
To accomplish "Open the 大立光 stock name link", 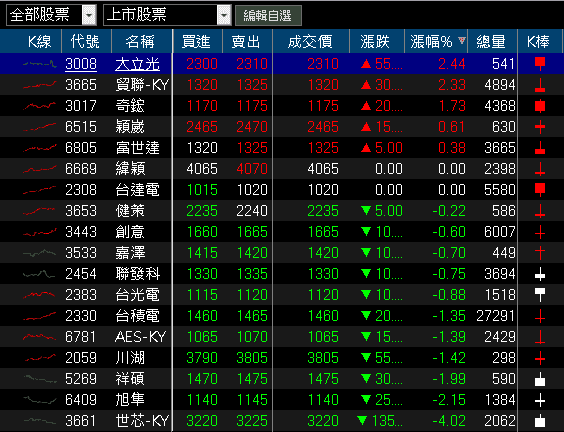I will pos(137,64).
